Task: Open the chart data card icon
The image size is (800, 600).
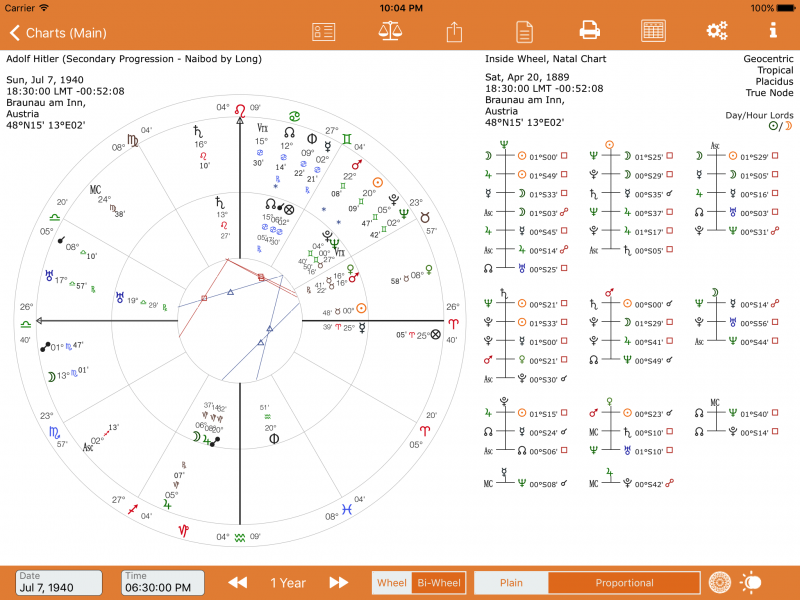Action: click(x=323, y=30)
